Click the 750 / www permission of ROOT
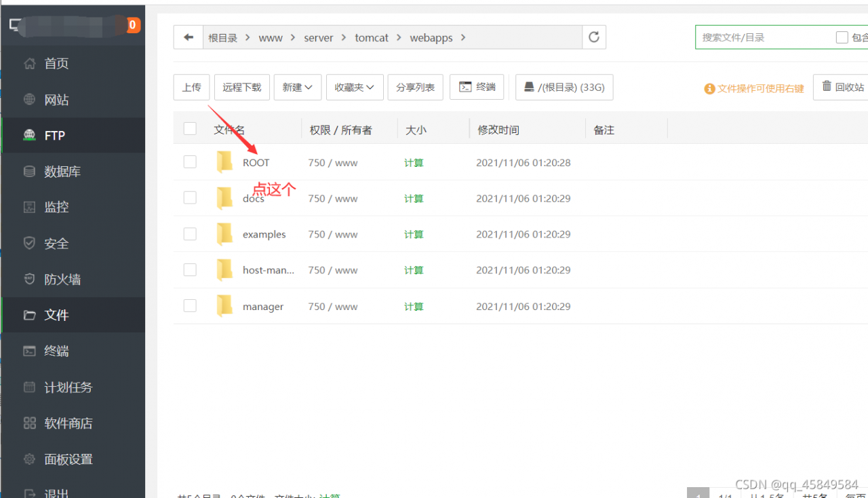This screenshot has height=498, width=868. pyautogui.click(x=333, y=163)
